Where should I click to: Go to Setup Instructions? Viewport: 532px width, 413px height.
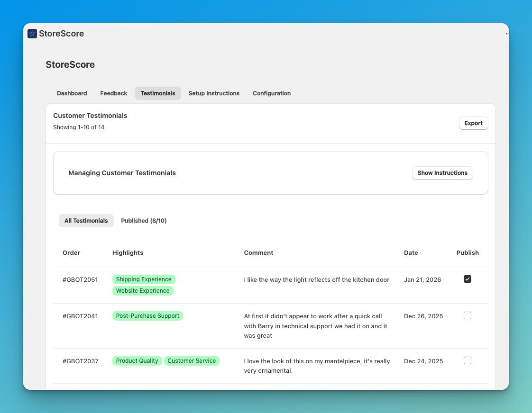[214, 93]
